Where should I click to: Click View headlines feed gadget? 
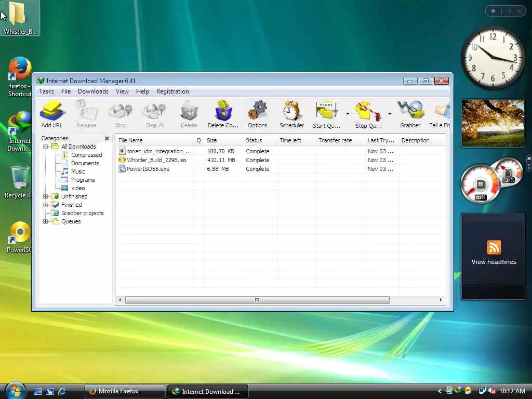(x=494, y=257)
